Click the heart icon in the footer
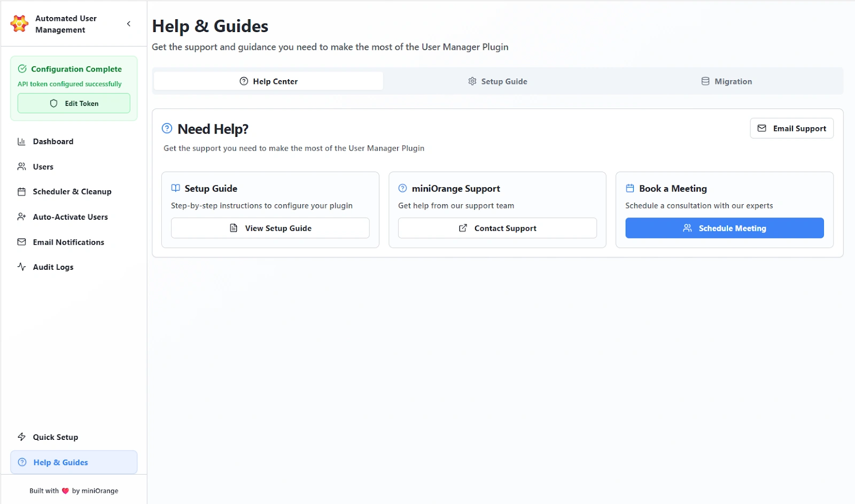 tap(65, 490)
